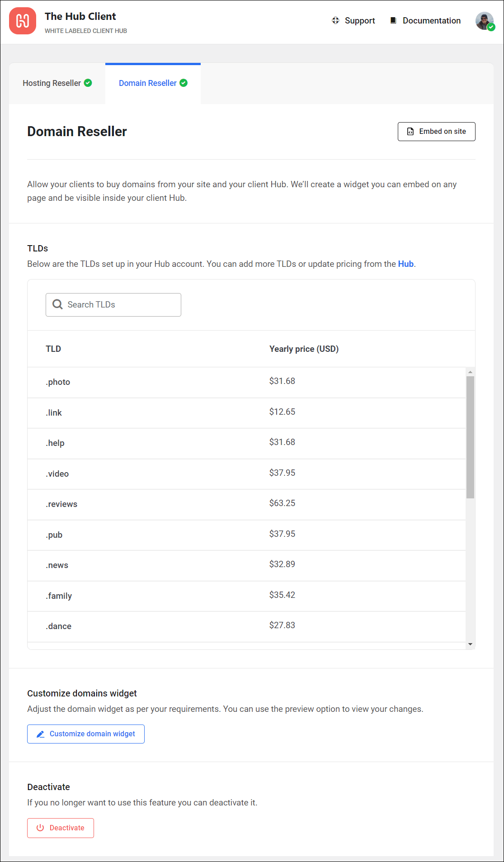Open the Hub link in TLDs description
Screen dimensions: 504x862
[x=405, y=264]
